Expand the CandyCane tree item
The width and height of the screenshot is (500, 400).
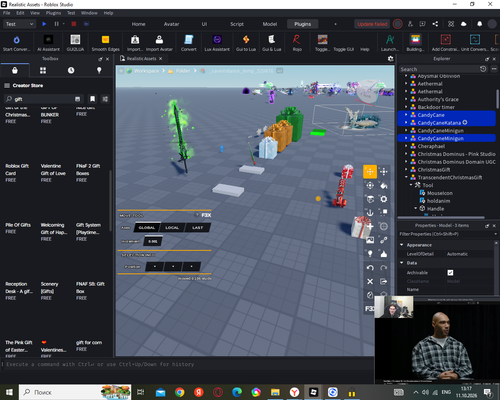point(406,115)
